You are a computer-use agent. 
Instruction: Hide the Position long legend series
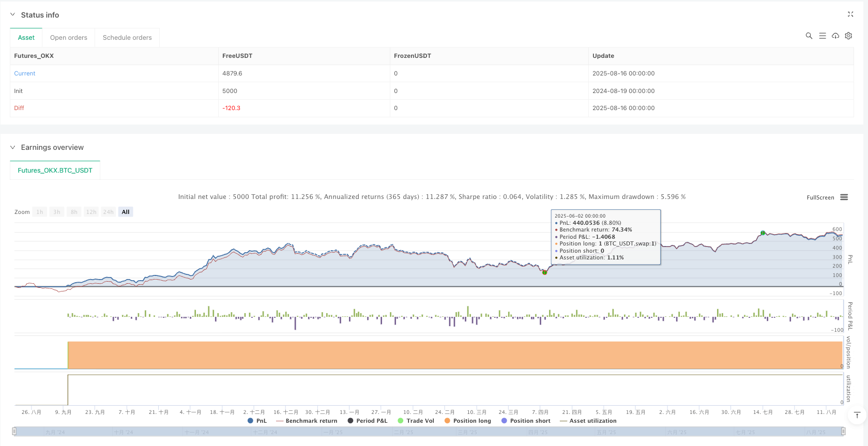(x=468, y=421)
